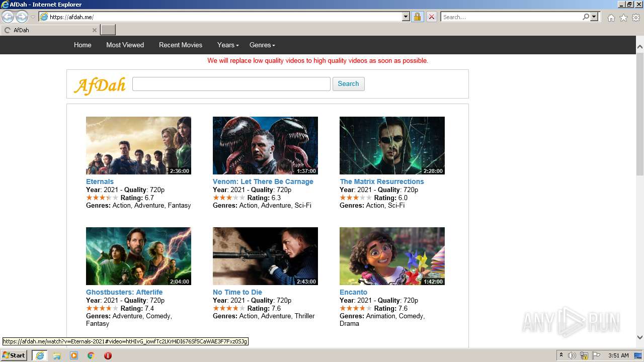Open the Windows Start button

[x=14, y=355]
